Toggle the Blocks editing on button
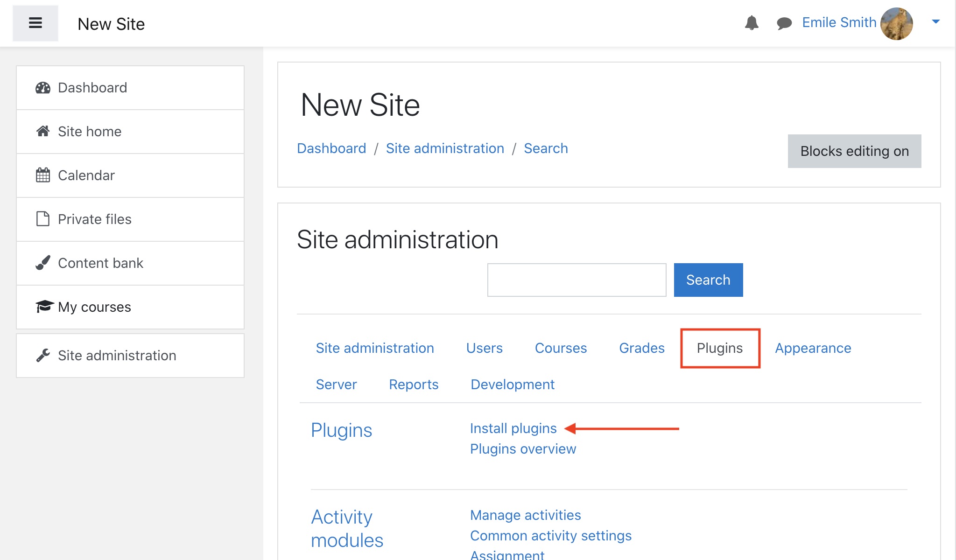Screen dimensions: 956x560 point(854,151)
